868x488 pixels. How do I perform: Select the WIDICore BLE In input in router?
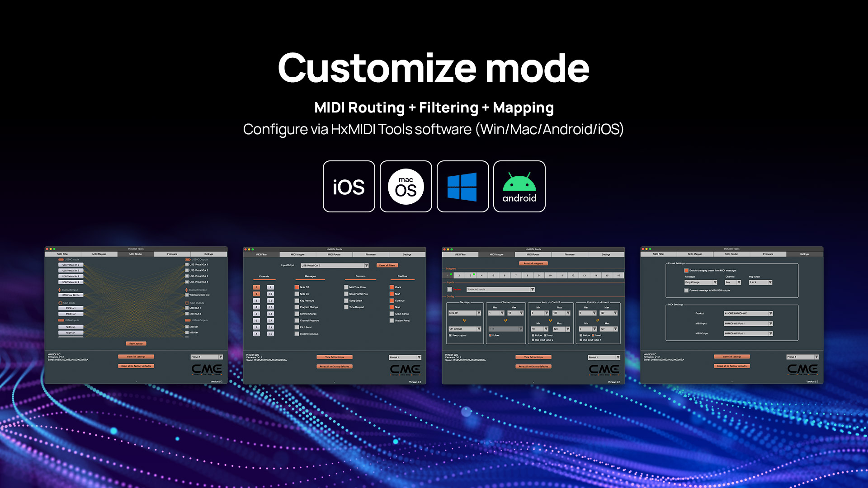coord(71,295)
